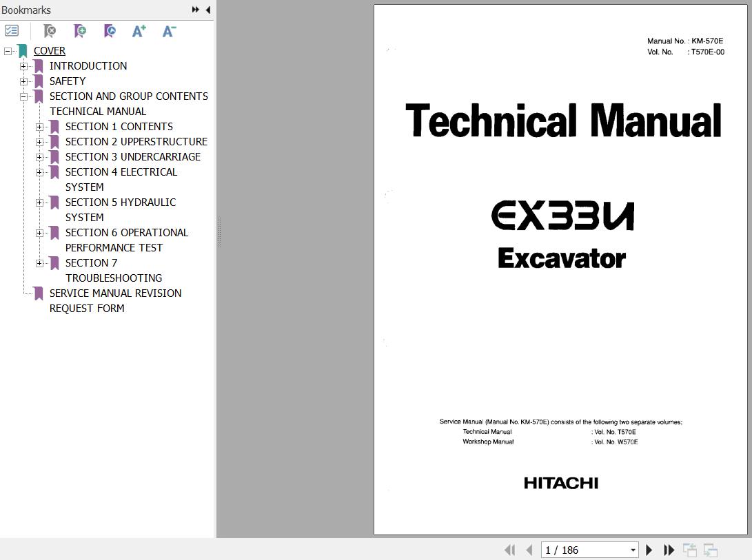Image resolution: width=752 pixels, height=560 pixels.
Task: Click the purple SAFETY bookmark icon
Action: (39, 81)
